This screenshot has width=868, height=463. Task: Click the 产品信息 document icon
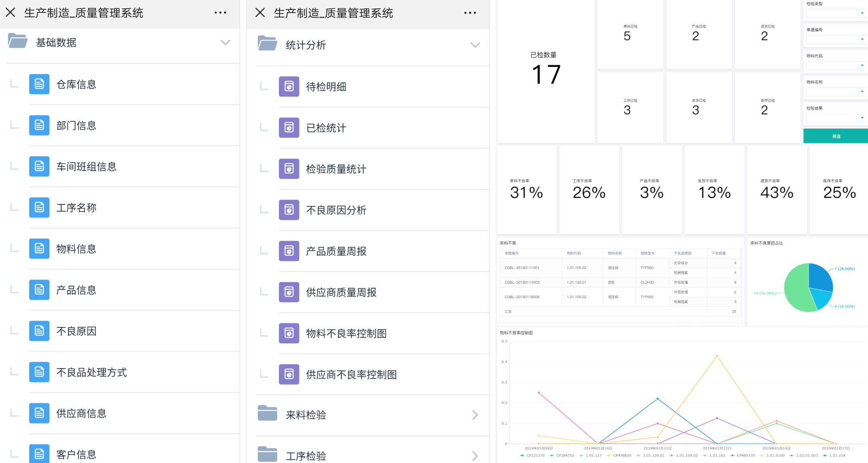click(39, 290)
